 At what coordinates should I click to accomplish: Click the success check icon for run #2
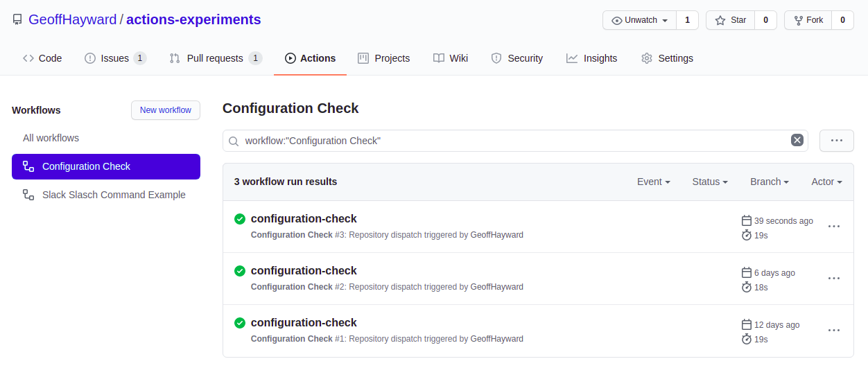coord(240,271)
